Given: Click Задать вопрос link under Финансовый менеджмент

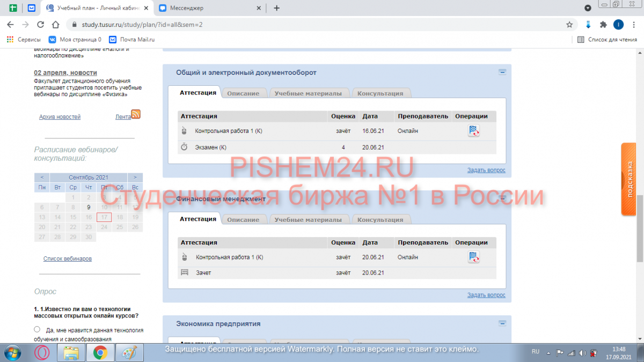Looking at the screenshot, I should [x=486, y=295].
